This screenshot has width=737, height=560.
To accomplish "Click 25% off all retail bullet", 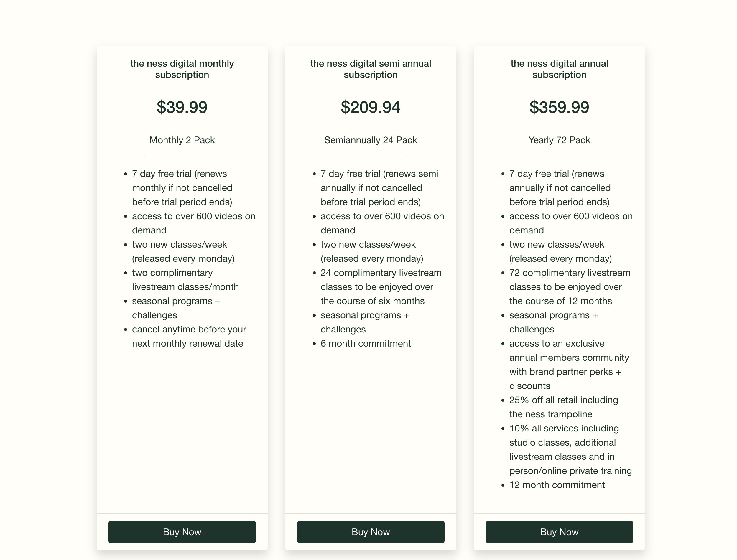I will pos(564,407).
